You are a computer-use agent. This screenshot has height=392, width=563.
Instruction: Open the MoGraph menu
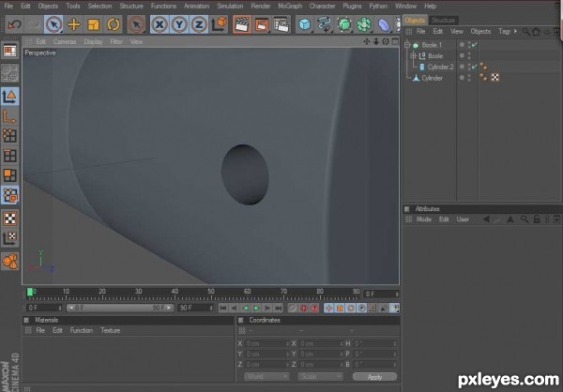[x=290, y=7]
